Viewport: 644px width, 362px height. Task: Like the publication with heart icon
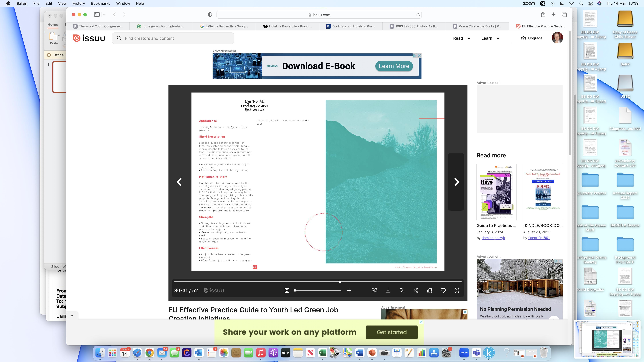[443, 290]
